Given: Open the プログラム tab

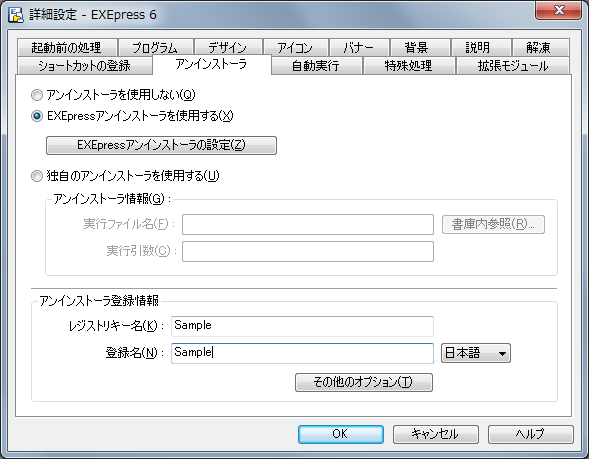Looking at the screenshot, I should coord(156,48).
